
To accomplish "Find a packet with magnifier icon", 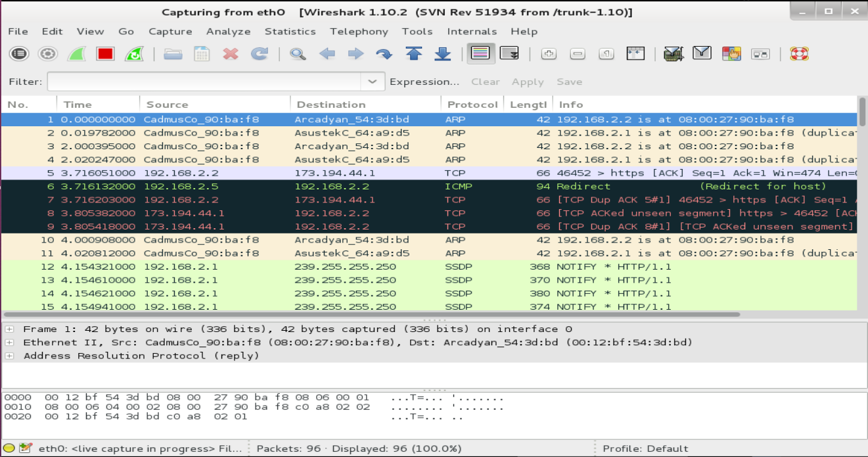I will (x=298, y=54).
